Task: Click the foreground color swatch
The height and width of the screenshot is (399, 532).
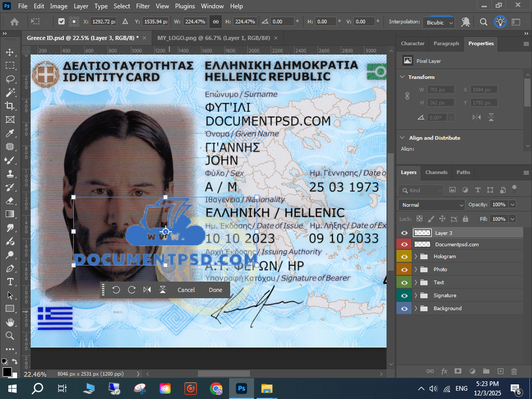Action: point(7,371)
